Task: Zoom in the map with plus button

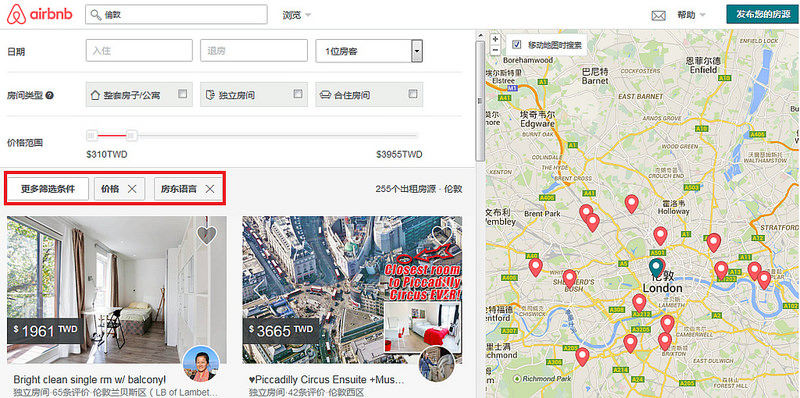Action: [x=495, y=39]
